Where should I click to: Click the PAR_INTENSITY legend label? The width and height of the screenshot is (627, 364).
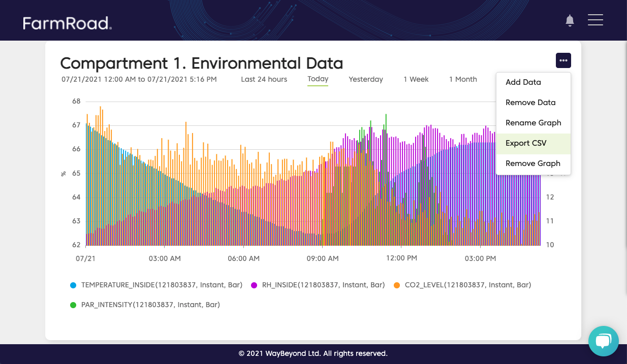point(150,305)
